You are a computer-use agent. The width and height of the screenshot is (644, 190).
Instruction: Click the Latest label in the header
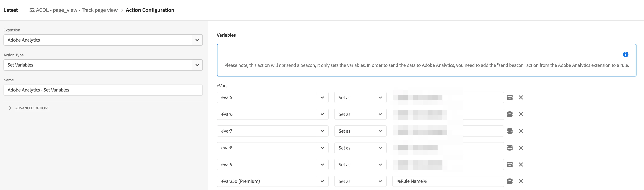(x=10, y=10)
